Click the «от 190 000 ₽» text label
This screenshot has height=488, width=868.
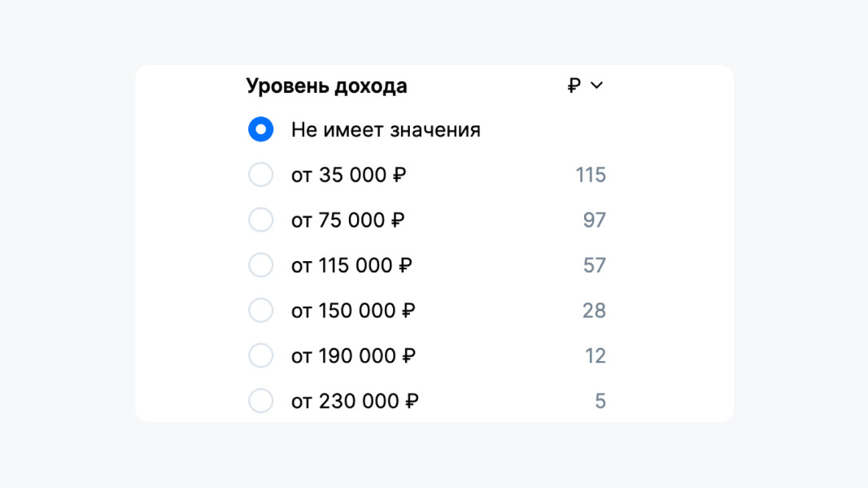(x=354, y=355)
